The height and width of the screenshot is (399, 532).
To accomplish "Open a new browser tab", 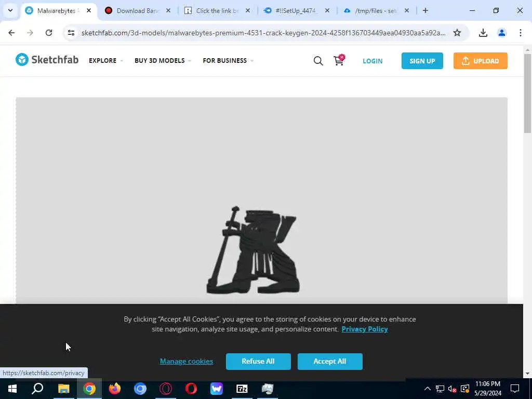I will point(425,10).
